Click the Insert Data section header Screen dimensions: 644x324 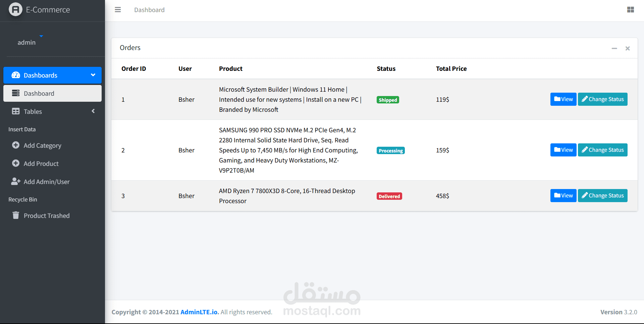[22, 129]
